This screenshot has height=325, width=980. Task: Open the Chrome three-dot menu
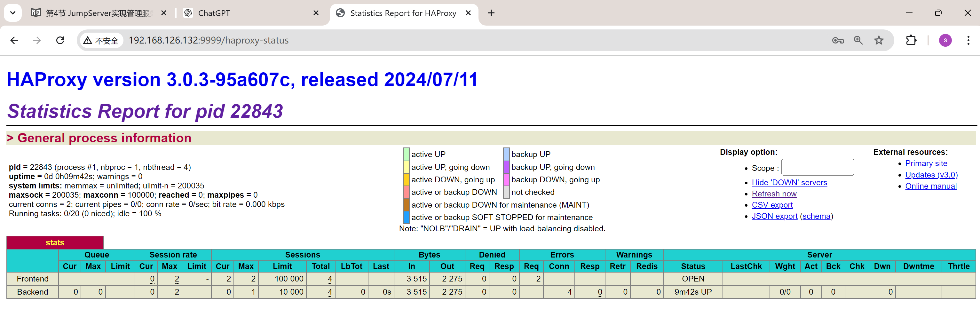(x=968, y=40)
